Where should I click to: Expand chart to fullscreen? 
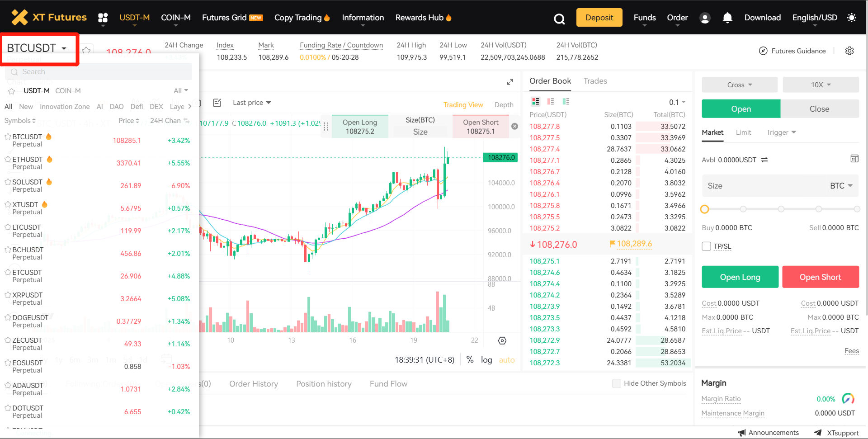(510, 82)
